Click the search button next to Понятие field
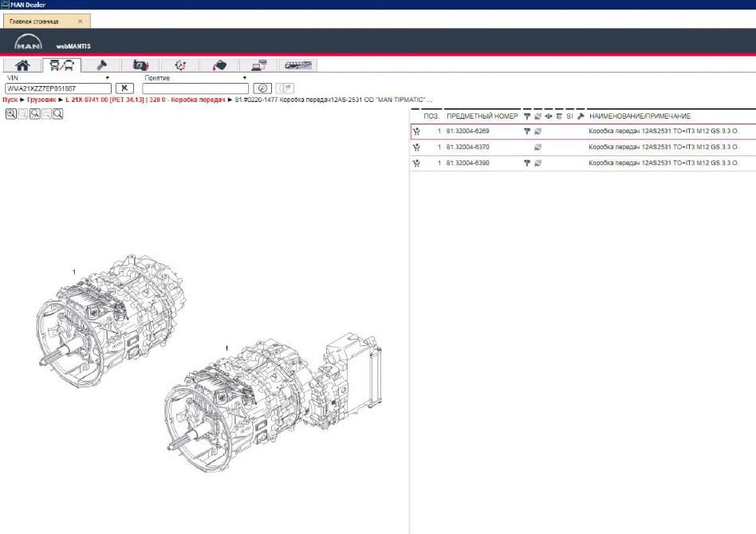 tap(262, 88)
